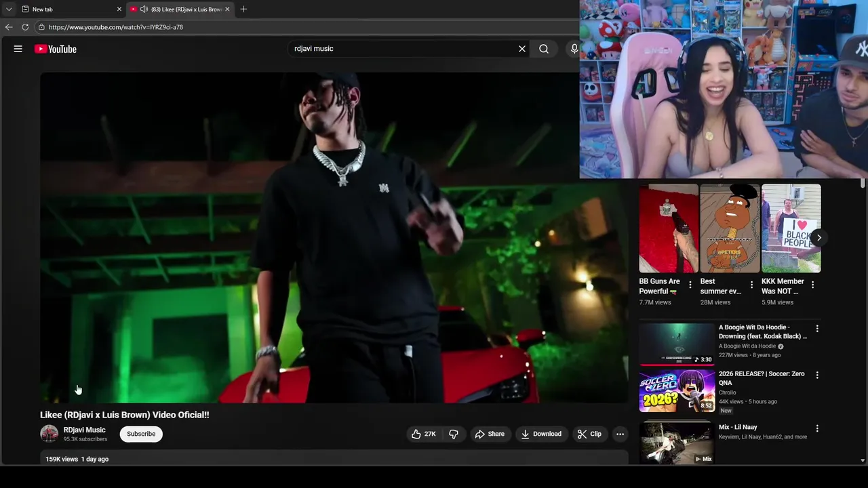Viewport: 868px width, 488px height.
Task: Open options for KKK Member short
Action: tap(812, 285)
